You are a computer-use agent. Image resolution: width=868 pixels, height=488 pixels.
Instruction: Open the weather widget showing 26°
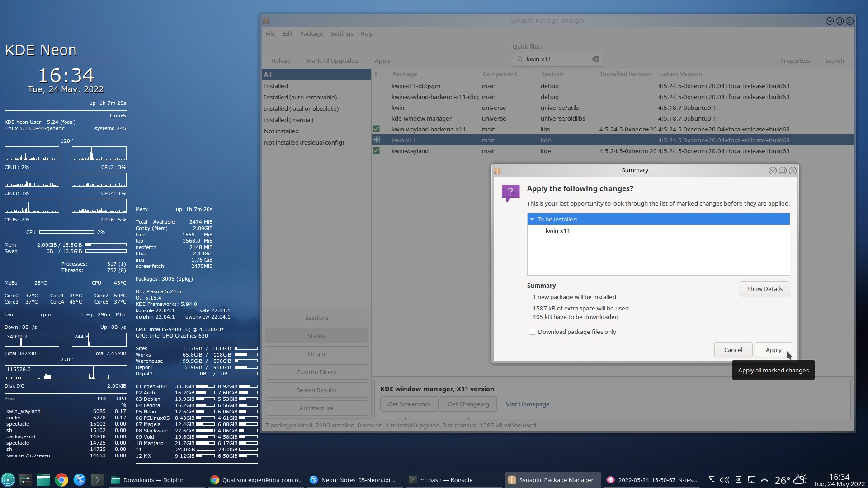(x=791, y=480)
